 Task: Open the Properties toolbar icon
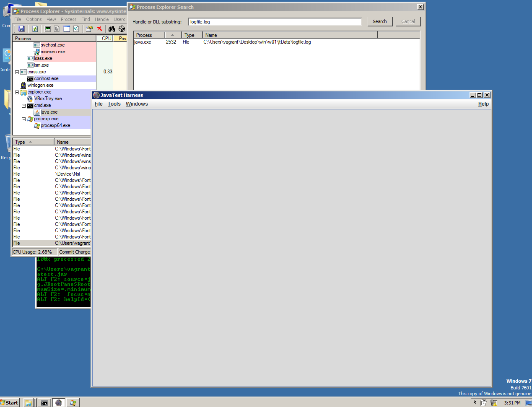pyautogui.click(x=89, y=29)
